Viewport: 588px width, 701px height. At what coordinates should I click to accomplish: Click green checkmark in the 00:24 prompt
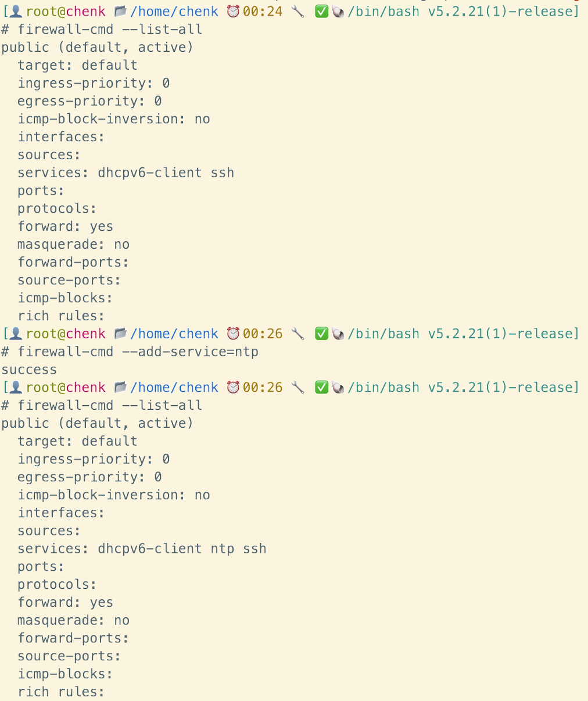pyautogui.click(x=321, y=11)
